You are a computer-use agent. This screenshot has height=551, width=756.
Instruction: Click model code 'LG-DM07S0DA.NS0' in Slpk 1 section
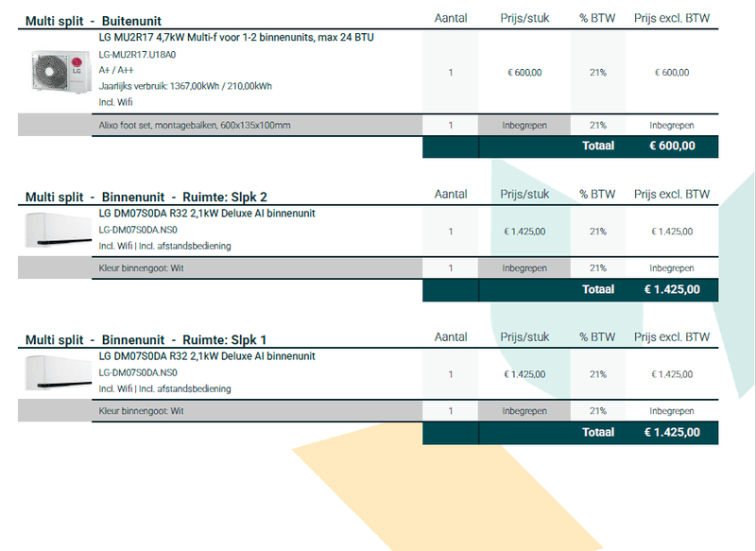138,372
